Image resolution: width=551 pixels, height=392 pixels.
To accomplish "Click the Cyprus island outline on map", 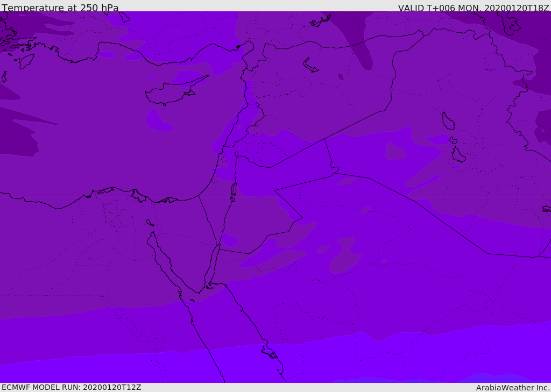I will (x=176, y=90).
